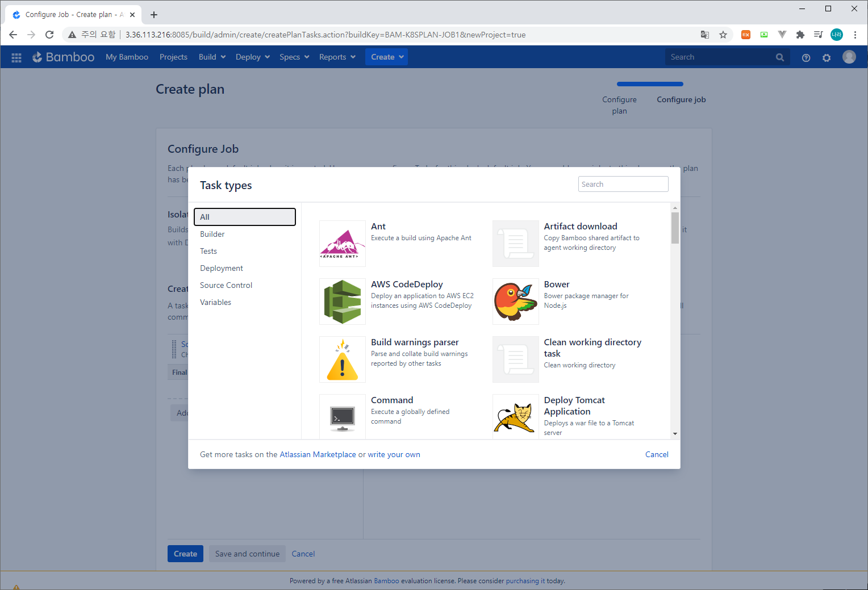Click the header search magnifier icon
Screen dimensions: 868x590
point(780,57)
